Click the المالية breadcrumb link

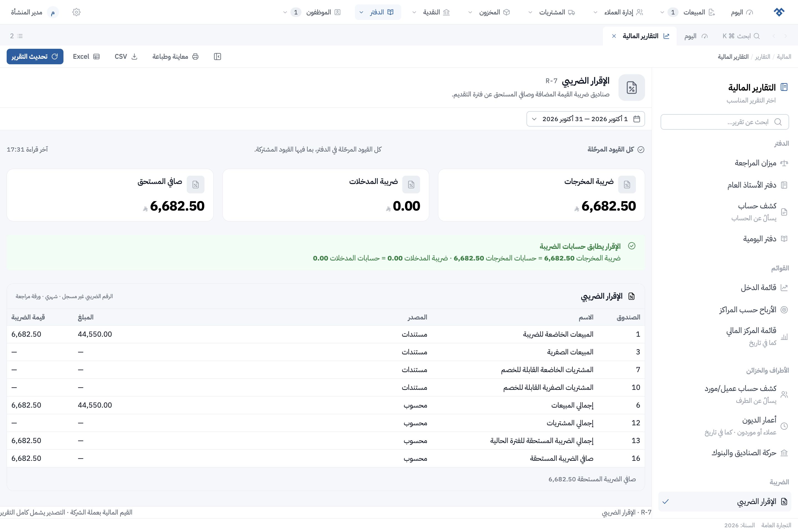pos(784,57)
